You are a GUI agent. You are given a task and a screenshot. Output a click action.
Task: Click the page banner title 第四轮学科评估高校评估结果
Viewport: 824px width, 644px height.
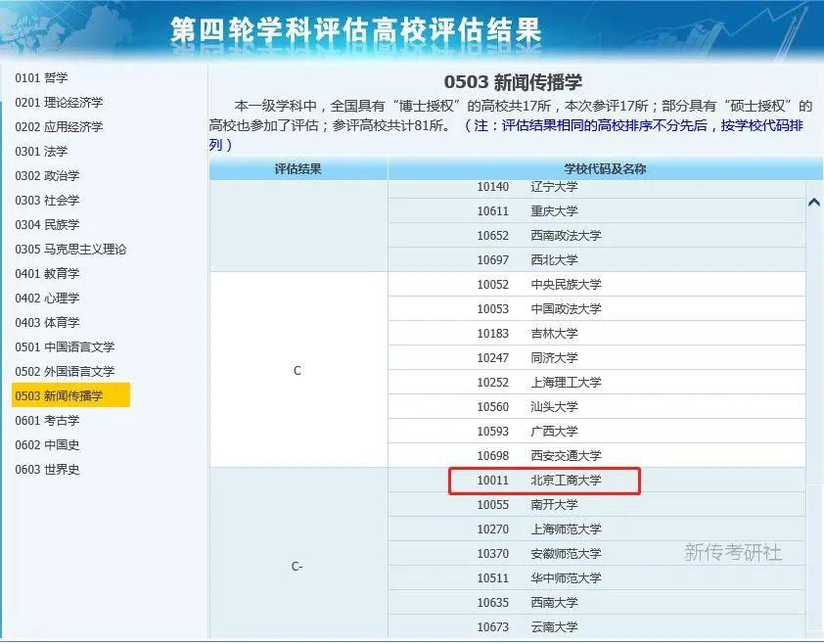coord(356,30)
